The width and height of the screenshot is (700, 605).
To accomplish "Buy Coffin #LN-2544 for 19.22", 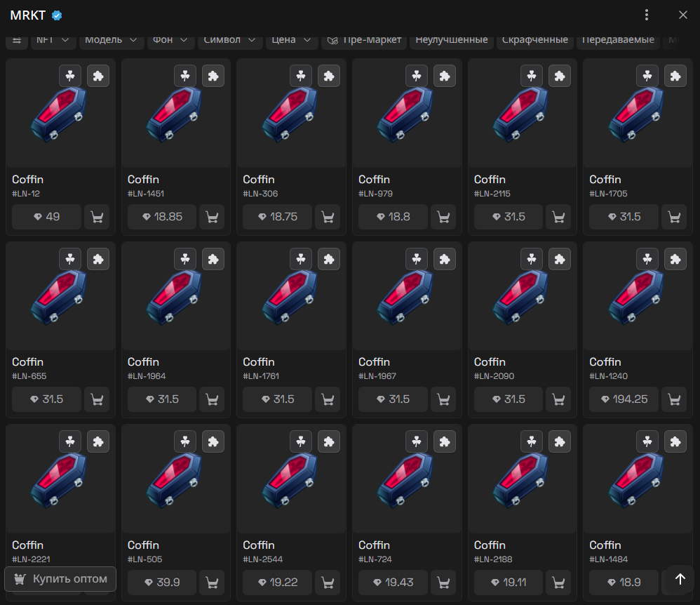I will click(277, 583).
